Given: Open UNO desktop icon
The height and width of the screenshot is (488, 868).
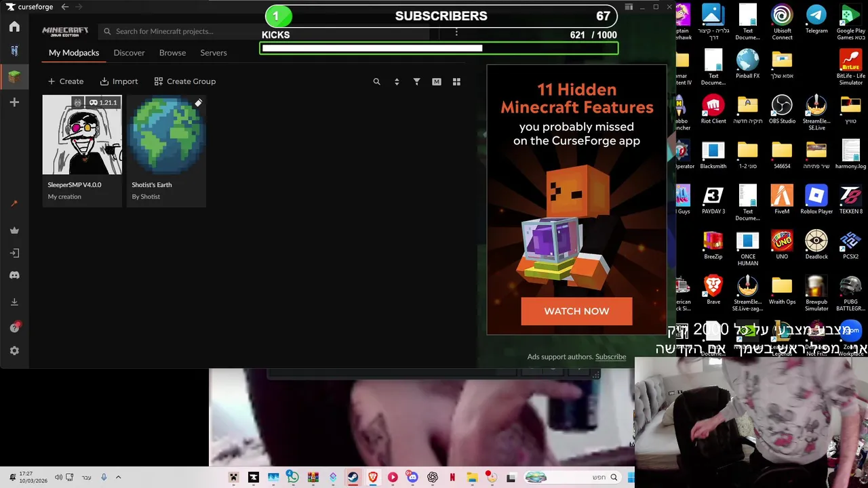Looking at the screenshot, I should point(782,245).
